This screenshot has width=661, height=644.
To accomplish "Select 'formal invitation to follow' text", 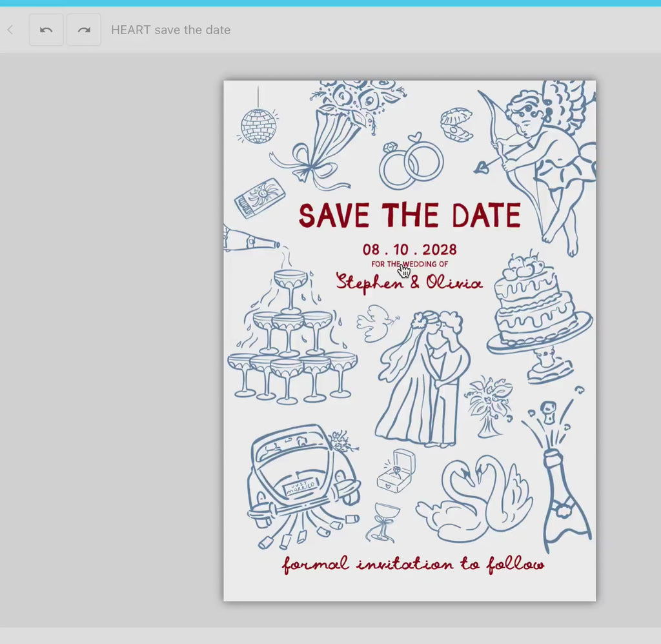I will tap(413, 565).
